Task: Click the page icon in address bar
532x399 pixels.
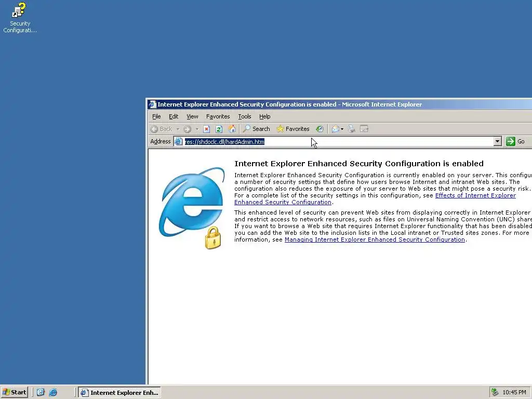Action: (x=179, y=141)
